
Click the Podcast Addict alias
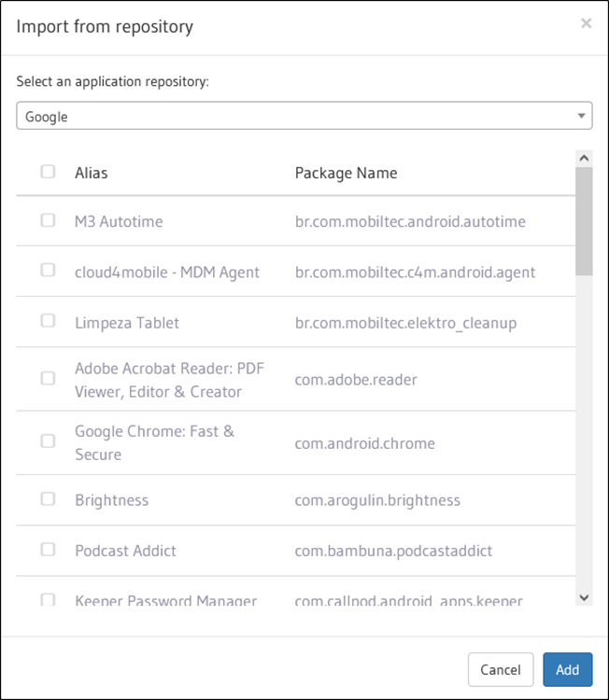[125, 551]
